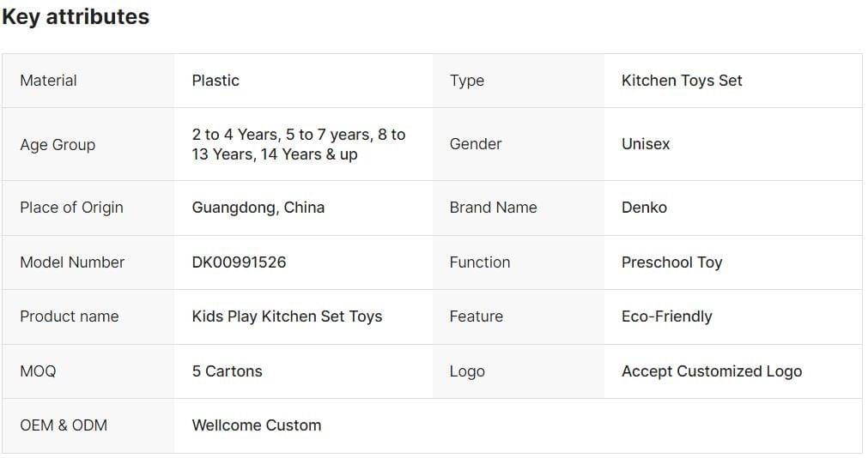Click the Key attributes heading
The height and width of the screenshot is (458, 868).
[76, 17]
